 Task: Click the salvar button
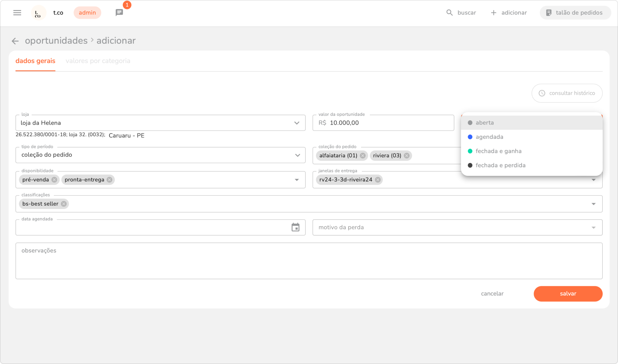(568, 294)
